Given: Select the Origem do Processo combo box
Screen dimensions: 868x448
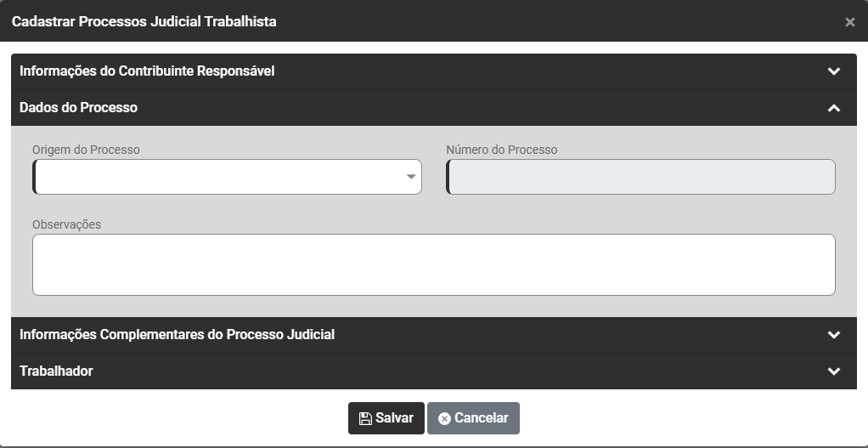Looking at the screenshot, I should (x=221, y=177).
